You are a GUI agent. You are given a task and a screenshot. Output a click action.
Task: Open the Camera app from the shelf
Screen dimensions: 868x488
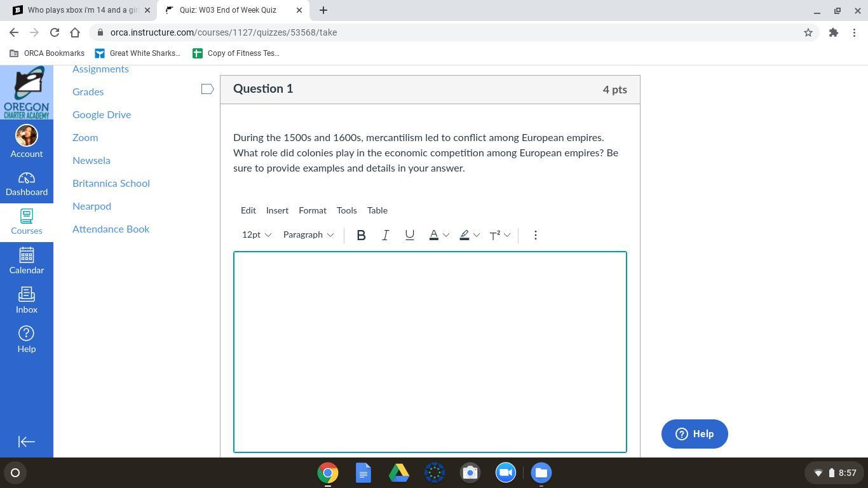470,473
